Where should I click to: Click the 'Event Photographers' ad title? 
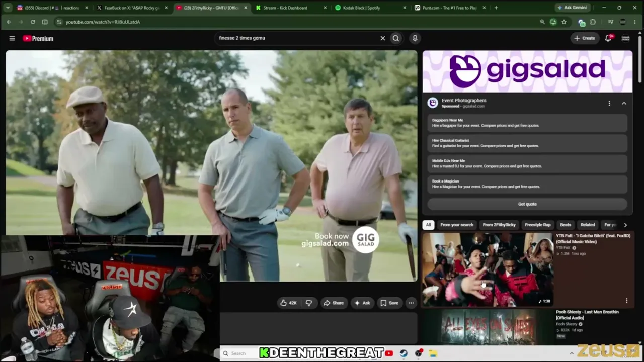point(464,101)
